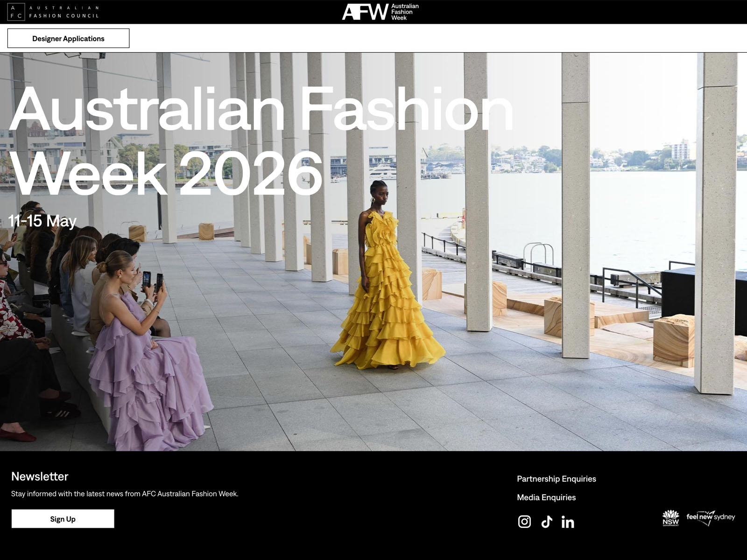
Task: Click the feel new sydney logo
Action: (711, 518)
